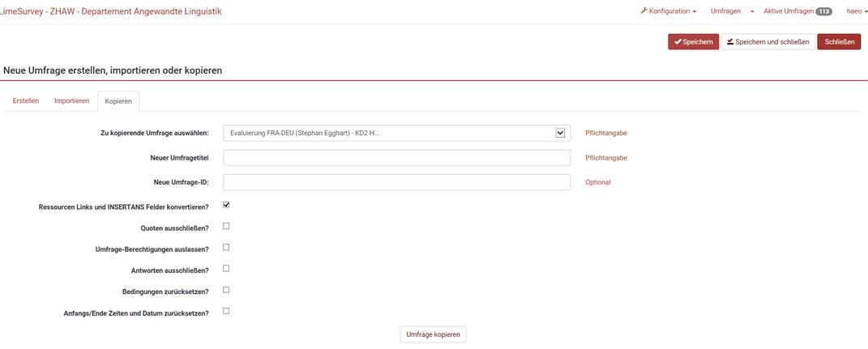Click the Speichern button
The height and width of the screenshot is (349, 868).
(693, 42)
